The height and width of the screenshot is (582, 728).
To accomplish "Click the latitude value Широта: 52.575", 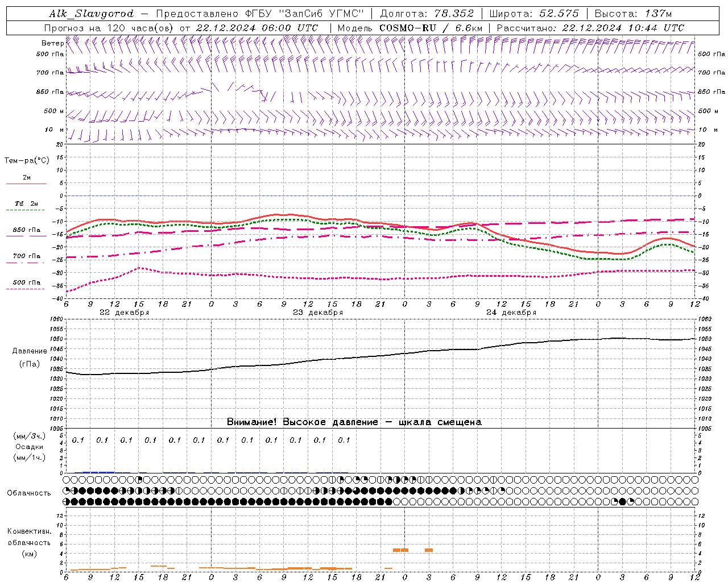I will (x=533, y=14).
